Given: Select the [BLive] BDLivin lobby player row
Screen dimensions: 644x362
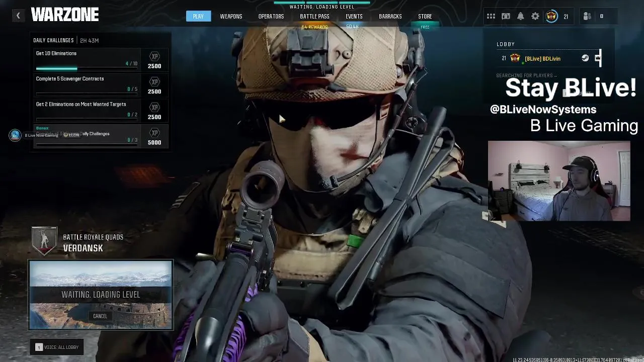Looking at the screenshot, I should pyautogui.click(x=549, y=58).
